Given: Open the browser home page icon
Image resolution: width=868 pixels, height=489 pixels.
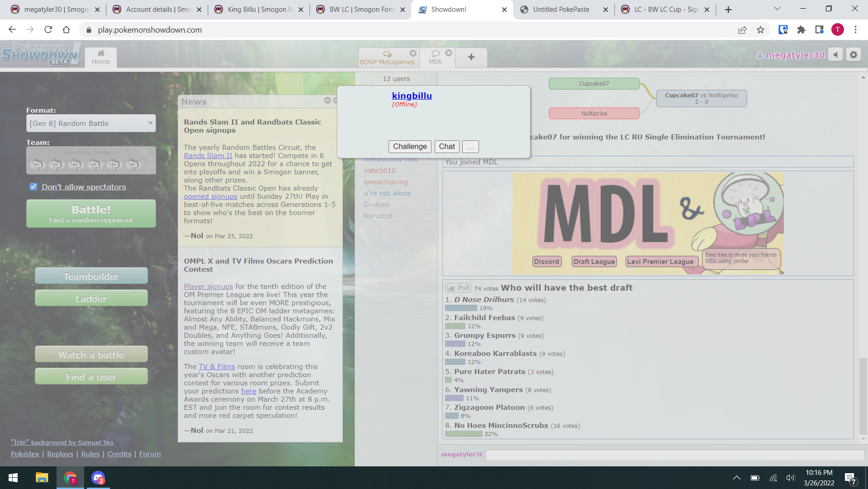Looking at the screenshot, I should coord(66,30).
